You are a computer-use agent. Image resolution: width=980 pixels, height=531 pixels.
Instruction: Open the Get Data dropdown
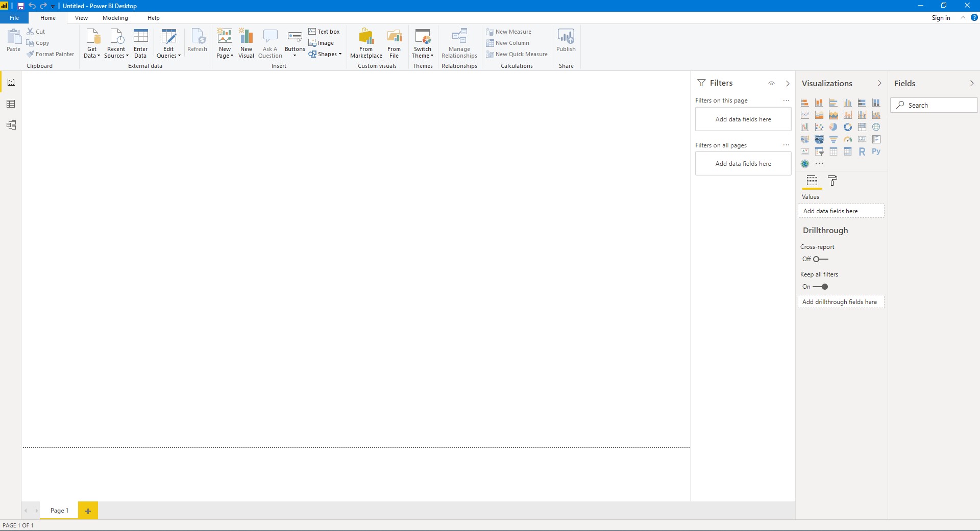point(92,43)
